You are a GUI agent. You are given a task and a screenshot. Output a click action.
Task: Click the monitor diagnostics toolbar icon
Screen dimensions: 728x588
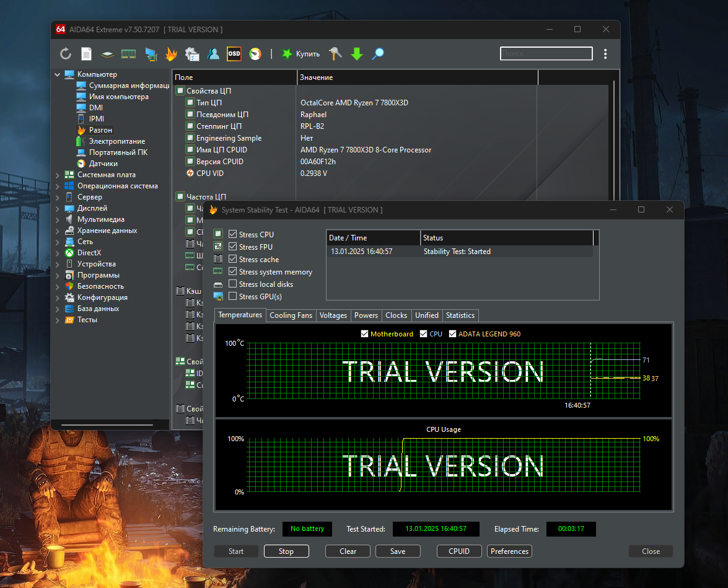coord(151,55)
